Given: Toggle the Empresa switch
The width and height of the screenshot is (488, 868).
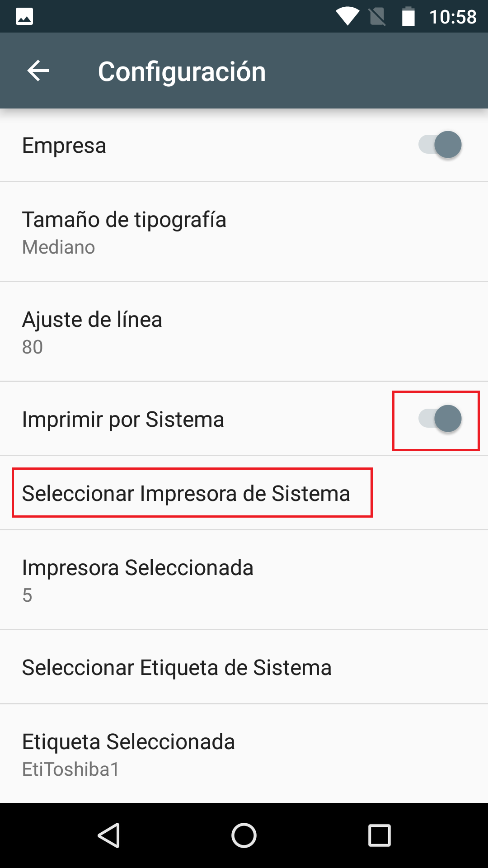Looking at the screenshot, I should 440,145.
